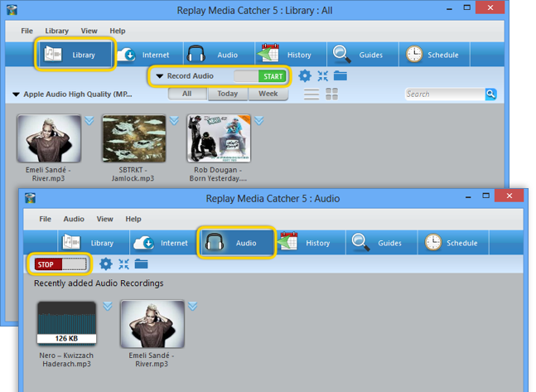The image size is (536, 392).
Task: Open View menu in the Library window
Action: (x=89, y=31)
